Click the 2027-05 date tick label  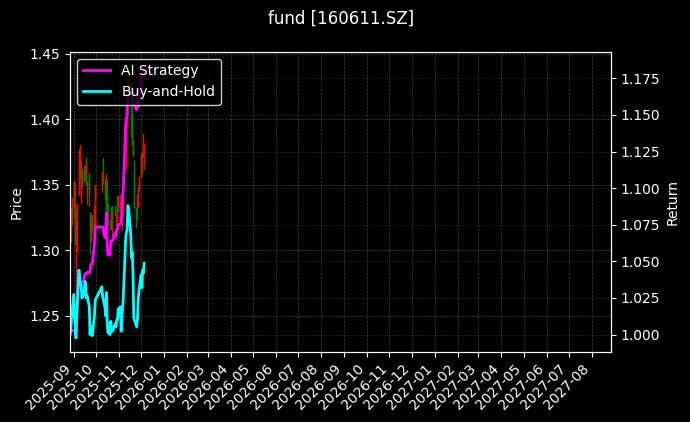(x=499, y=387)
